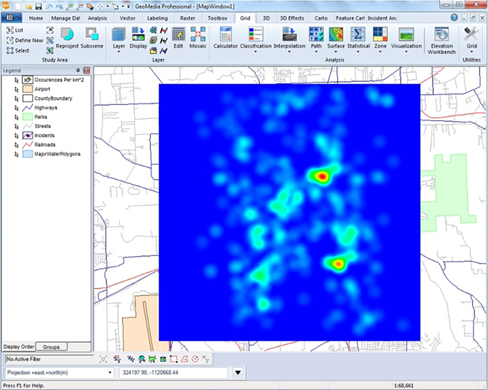The image size is (488, 390).
Task: Click the black arrow beside coordinates field
Action: pyautogui.click(x=238, y=372)
